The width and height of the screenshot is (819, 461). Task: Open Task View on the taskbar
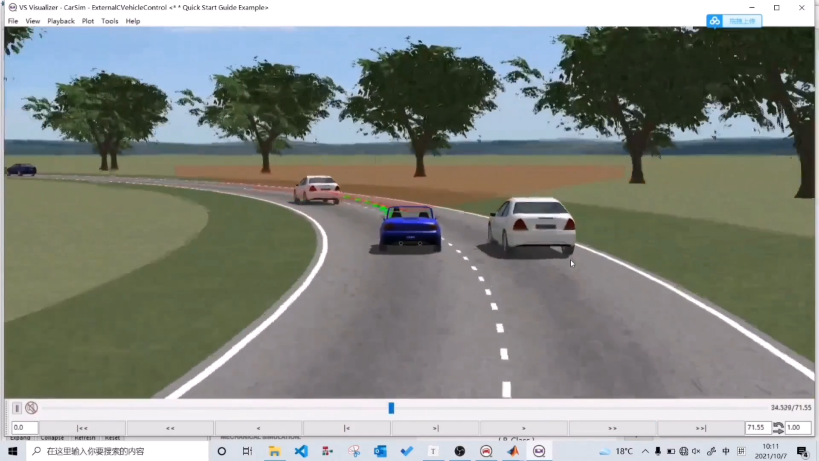coord(248,451)
